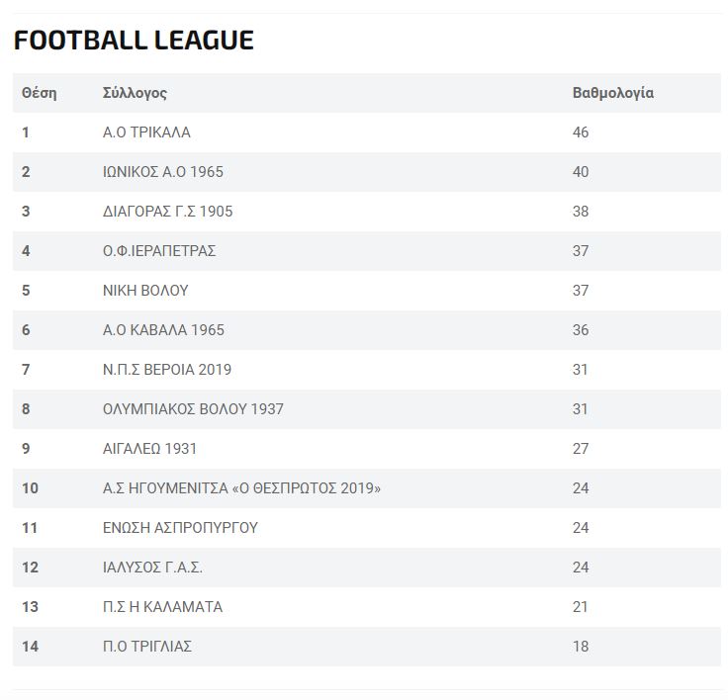This screenshot has width=728, height=700.
Task: Click ΑΙΓΑΛΕΩ 1931 team name
Action: click(x=149, y=449)
